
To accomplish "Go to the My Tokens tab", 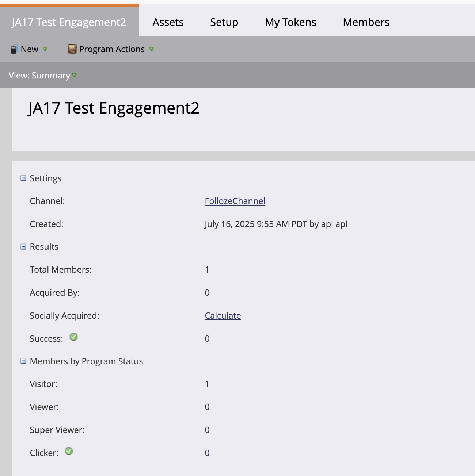I will (290, 22).
